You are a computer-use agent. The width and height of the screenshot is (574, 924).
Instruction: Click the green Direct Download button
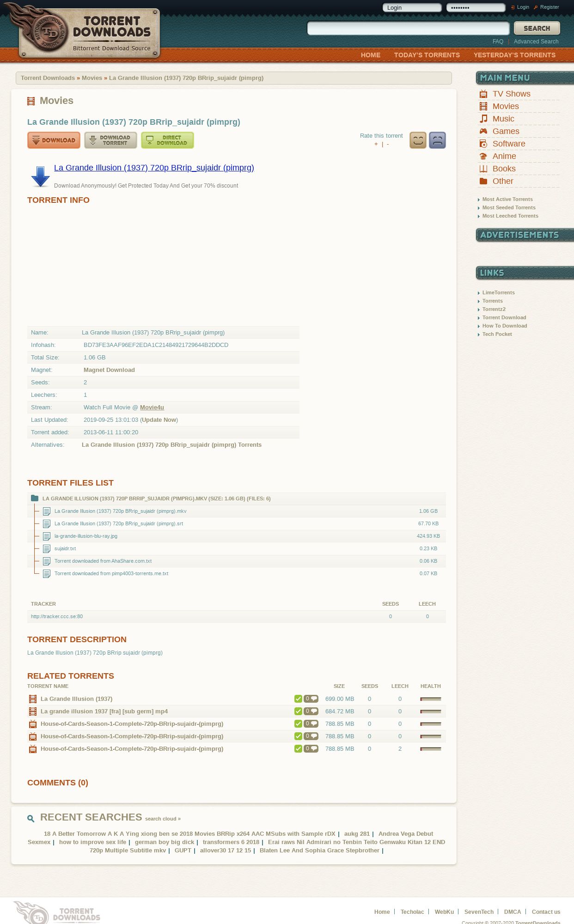167,140
